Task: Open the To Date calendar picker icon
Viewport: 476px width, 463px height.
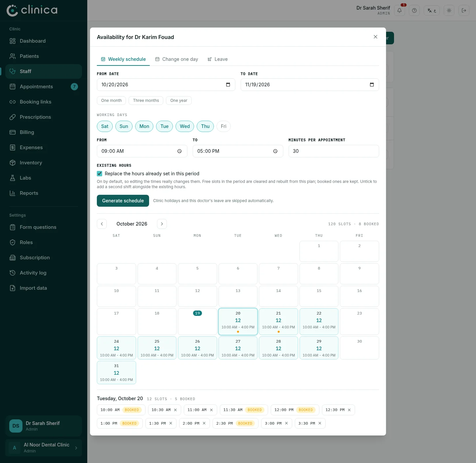Action: [372, 85]
